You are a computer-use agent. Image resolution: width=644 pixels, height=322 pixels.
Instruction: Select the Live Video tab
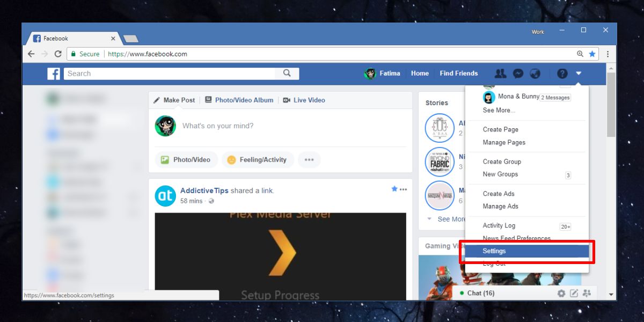pyautogui.click(x=304, y=100)
